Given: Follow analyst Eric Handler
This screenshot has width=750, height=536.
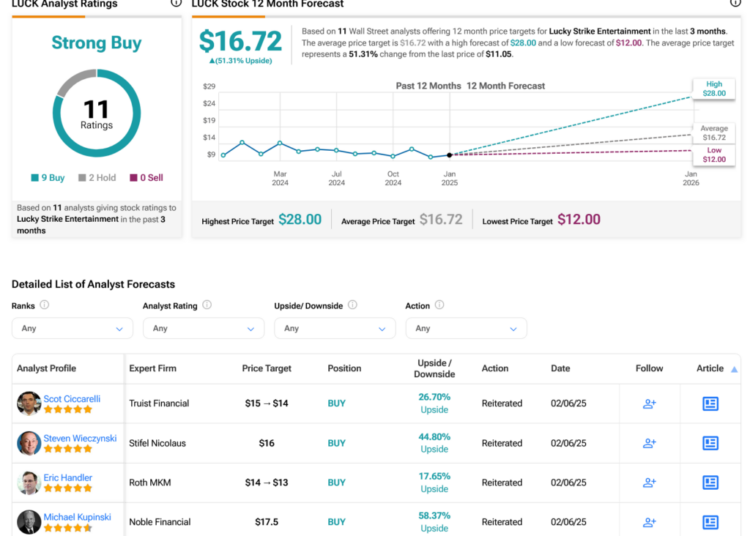Looking at the screenshot, I should pyautogui.click(x=649, y=482).
